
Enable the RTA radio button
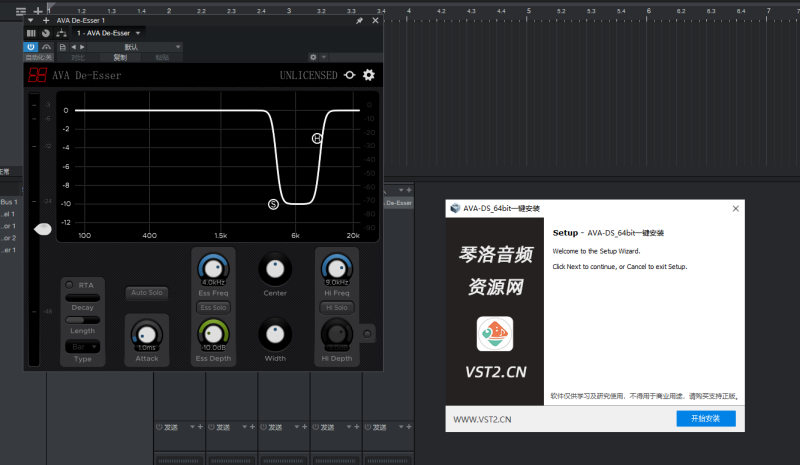69,285
